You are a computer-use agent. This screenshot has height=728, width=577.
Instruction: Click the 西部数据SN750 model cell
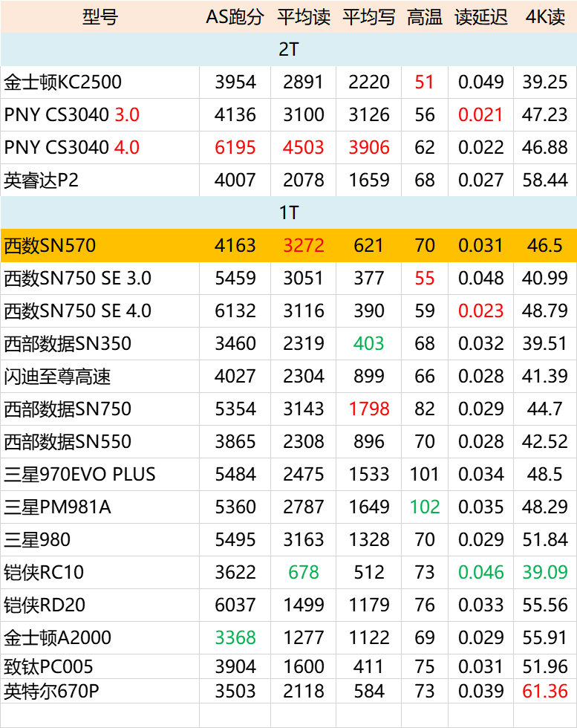(100, 409)
